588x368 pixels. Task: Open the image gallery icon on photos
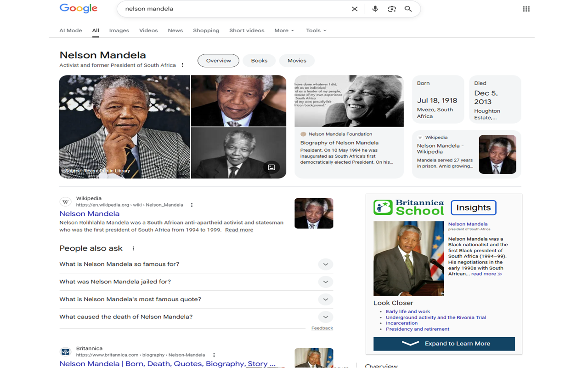[271, 167]
